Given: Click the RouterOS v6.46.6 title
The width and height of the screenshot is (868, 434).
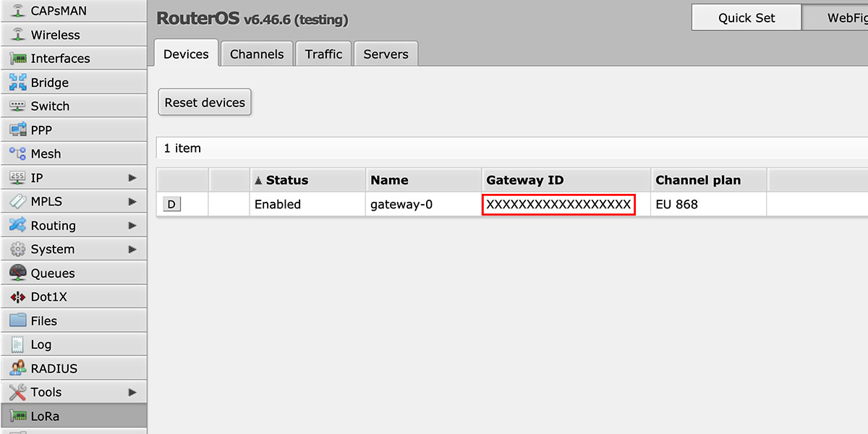Looking at the screenshot, I should pyautogui.click(x=252, y=19).
